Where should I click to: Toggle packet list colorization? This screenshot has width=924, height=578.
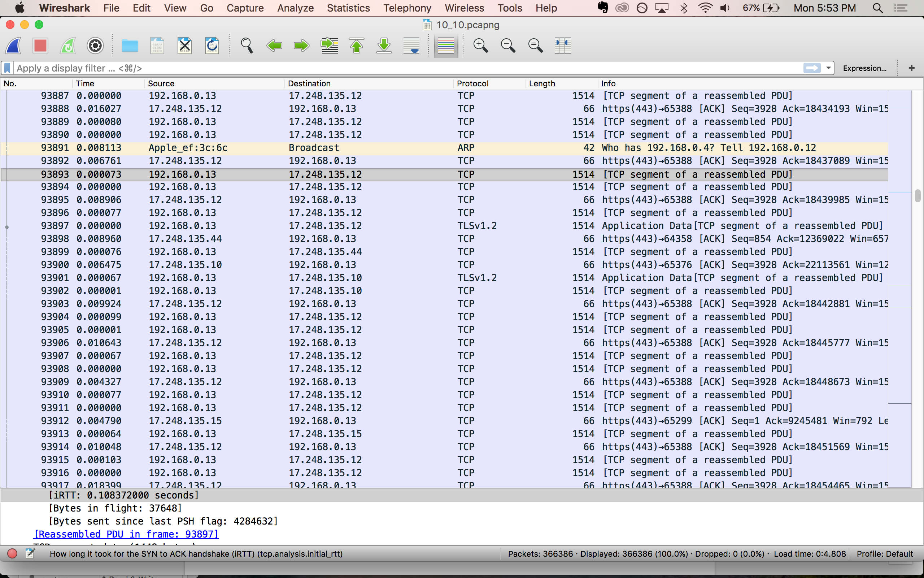point(446,46)
